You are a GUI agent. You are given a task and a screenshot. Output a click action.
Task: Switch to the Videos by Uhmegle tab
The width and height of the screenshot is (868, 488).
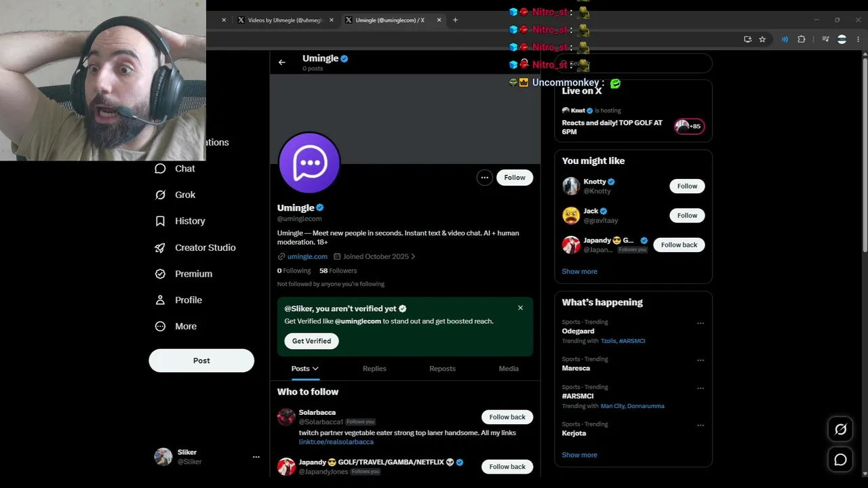point(285,20)
